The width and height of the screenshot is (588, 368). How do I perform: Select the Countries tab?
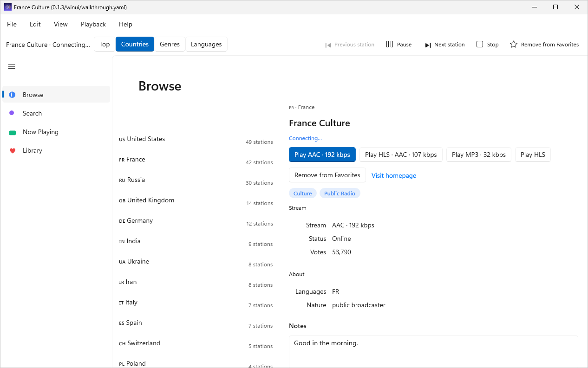click(135, 44)
